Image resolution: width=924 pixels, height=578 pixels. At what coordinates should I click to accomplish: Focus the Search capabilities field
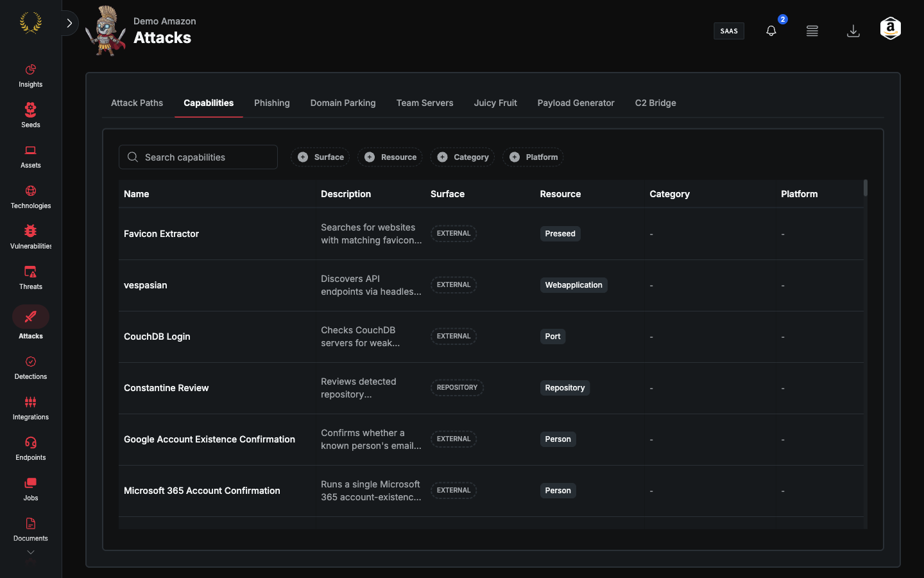[x=198, y=157]
